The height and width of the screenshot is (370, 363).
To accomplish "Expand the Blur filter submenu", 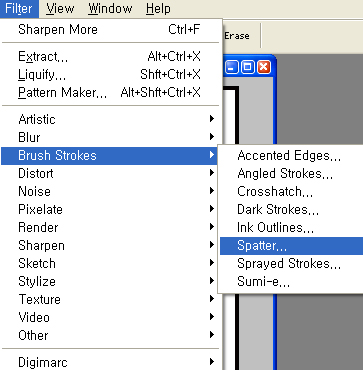I will pos(109,137).
